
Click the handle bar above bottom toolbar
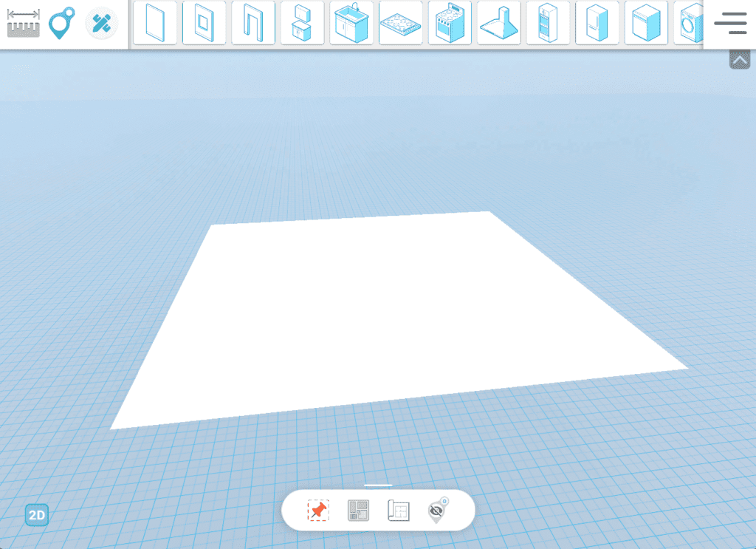pyautogui.click(x=378, y=485)
